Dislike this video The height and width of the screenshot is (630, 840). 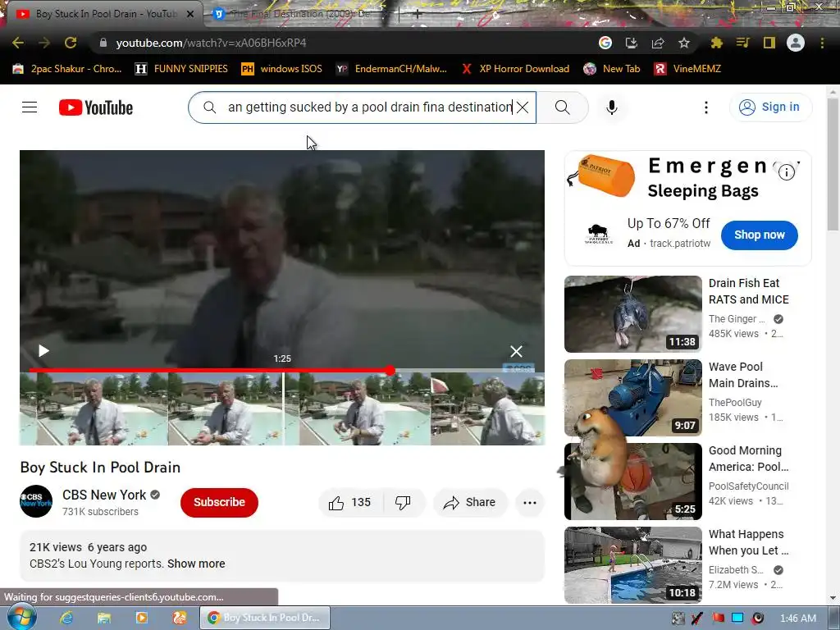tap(403, 503)
